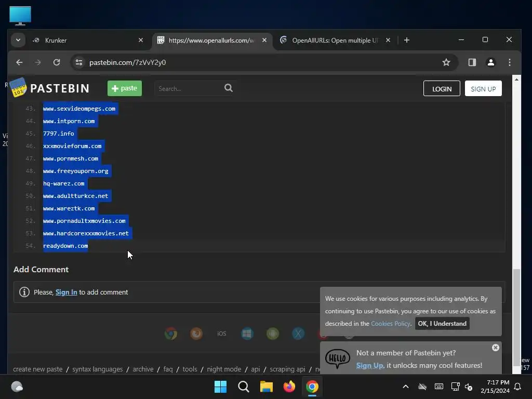Click the touch keyboard tray icon
The image size is (532, 399).
pos(438,387)
